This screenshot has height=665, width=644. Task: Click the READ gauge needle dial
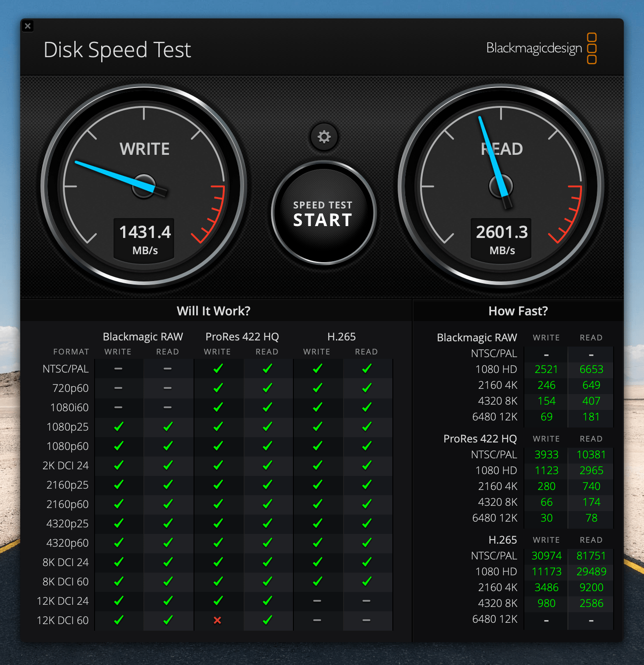point(501,186)
